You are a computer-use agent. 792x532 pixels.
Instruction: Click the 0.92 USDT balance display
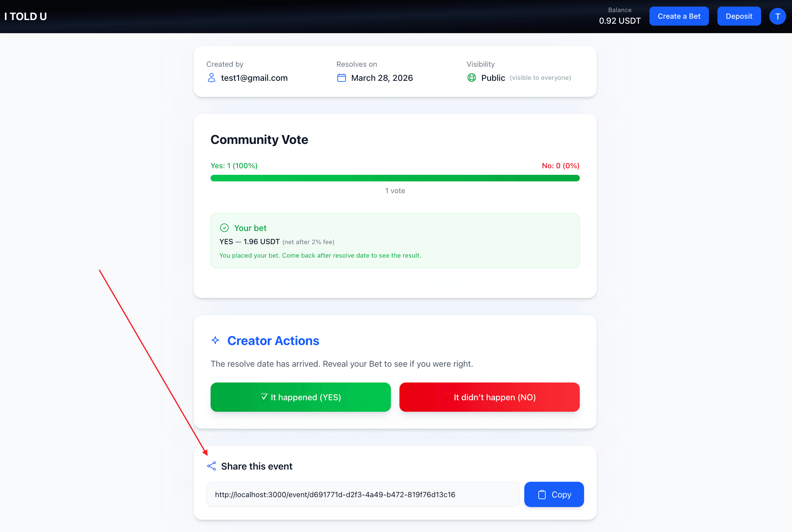point(619,21)
